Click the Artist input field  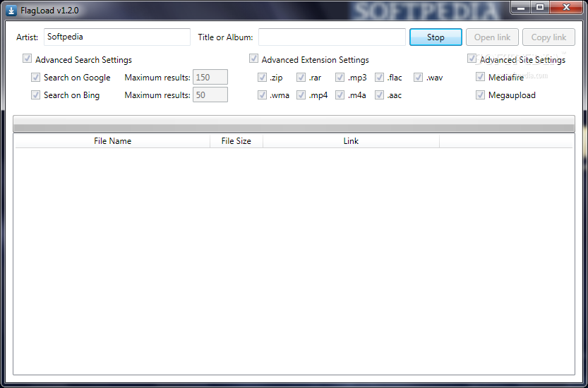(x=117, y=37)
